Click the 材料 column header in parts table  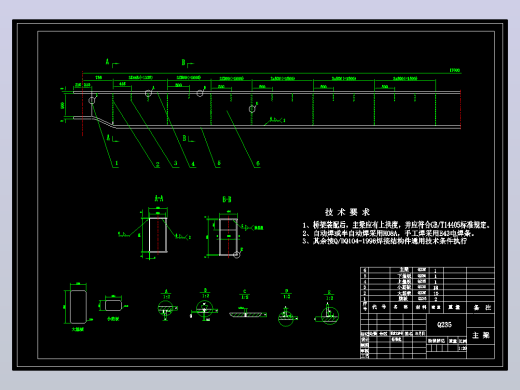pyautogui.click(x=421, y=307)
